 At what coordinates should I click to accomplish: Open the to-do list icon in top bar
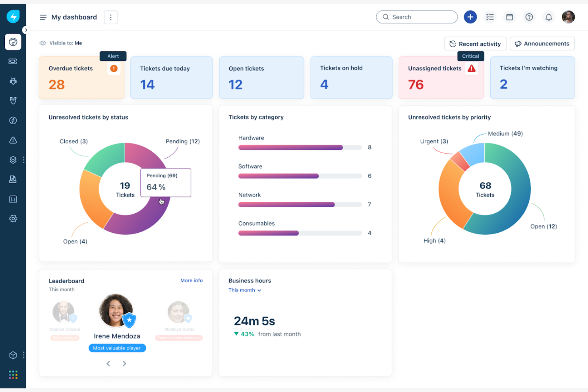tap(490, 17)
